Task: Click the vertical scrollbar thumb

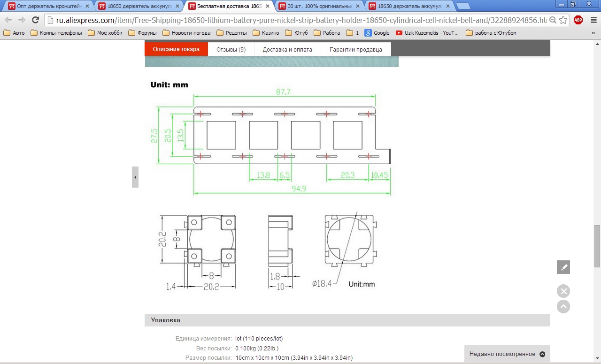Action: point(597,246)
